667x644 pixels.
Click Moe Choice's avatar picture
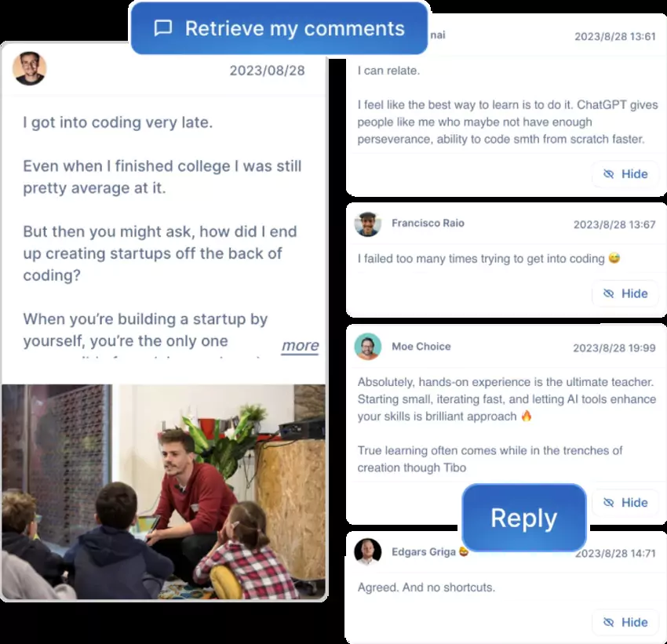[367, 347]
